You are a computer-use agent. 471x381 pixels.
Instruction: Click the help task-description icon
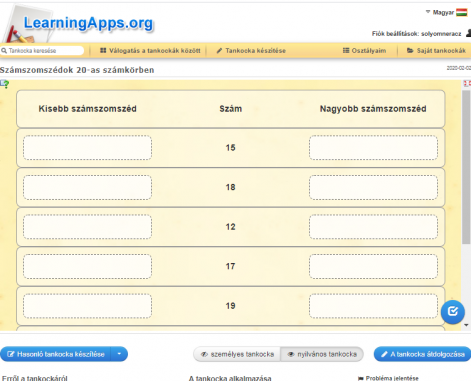(5, 84)
